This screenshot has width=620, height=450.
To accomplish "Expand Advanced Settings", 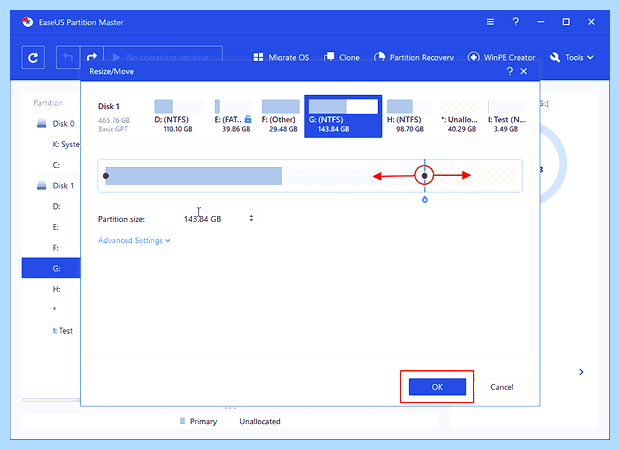I will point(134,240).
